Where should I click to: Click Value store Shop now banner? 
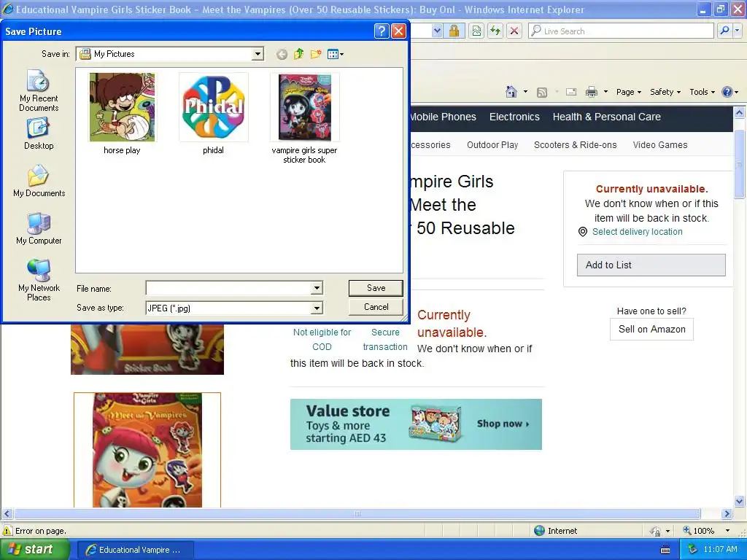(416, 424)
